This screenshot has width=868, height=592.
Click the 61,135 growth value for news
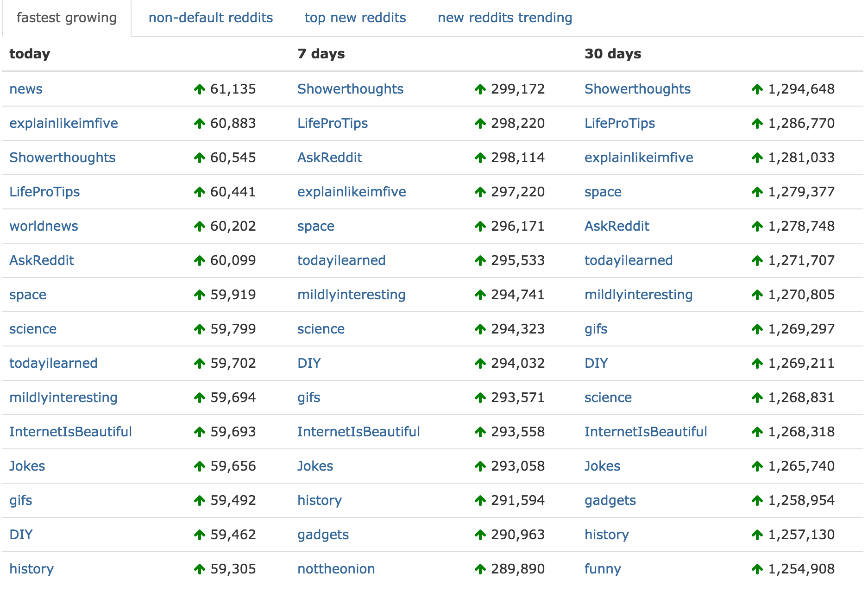233,89
